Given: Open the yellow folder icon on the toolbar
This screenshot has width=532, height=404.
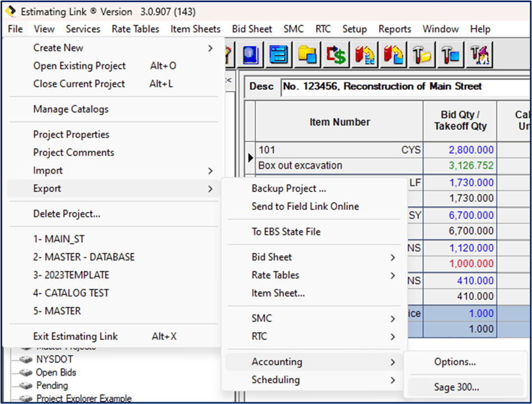Looking at the screenshot, I should [308, 54].
